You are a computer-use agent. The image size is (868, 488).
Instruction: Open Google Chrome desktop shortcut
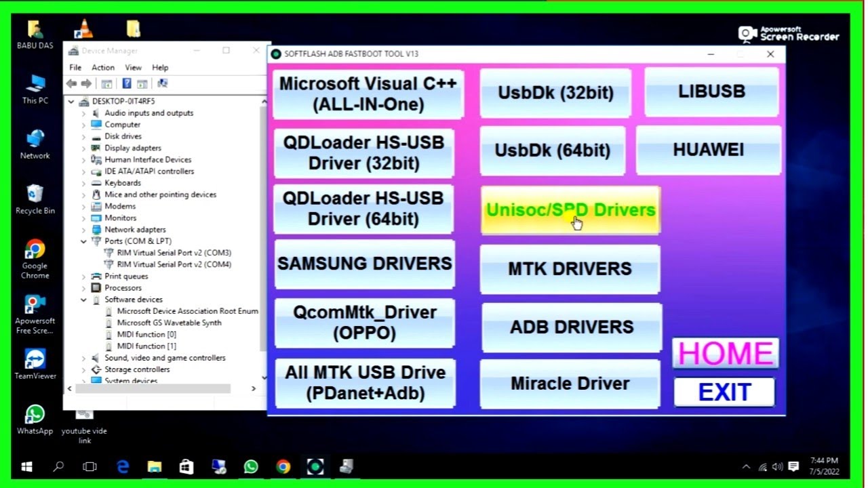click(35, 259)
